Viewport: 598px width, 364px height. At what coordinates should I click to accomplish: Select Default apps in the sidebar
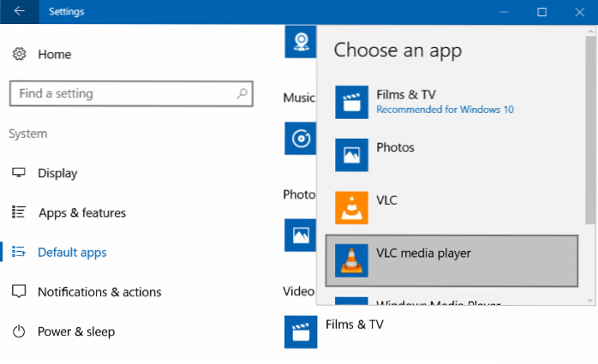coord(72,253)
